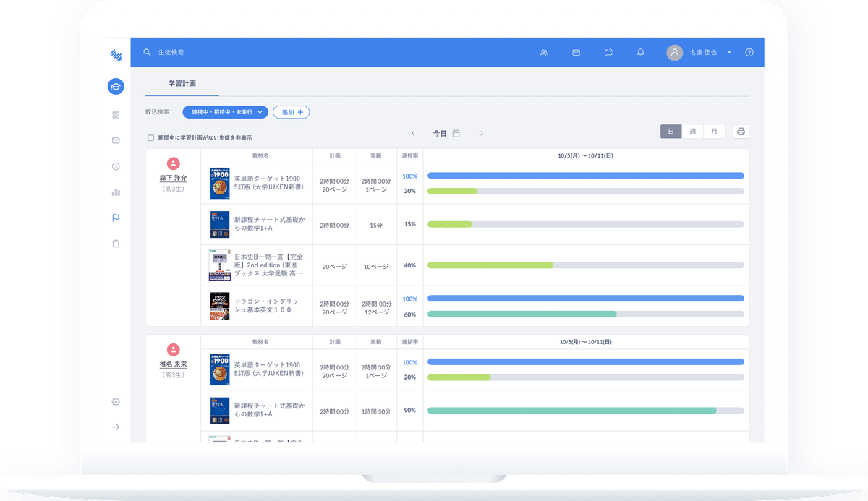Click ドラゴン・イングリッシュ book cover thumbnail
The height and width of the screenshot is (501, 868).
(x=220, y=307)
